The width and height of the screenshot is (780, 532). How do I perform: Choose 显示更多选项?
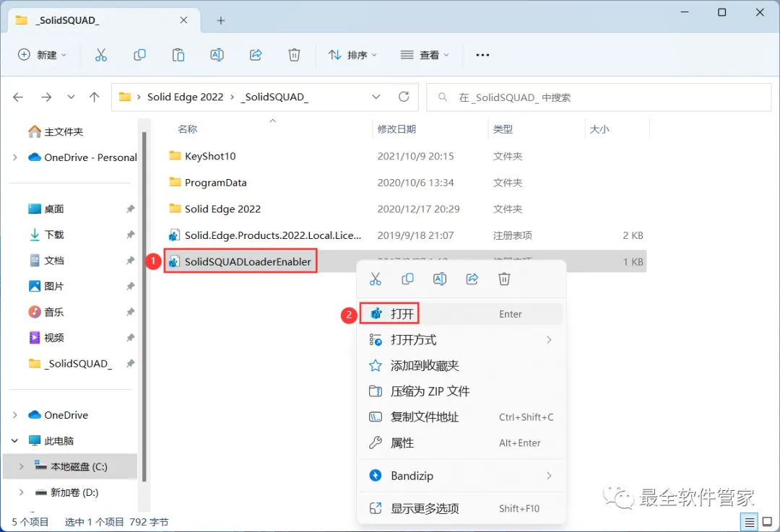461,508
